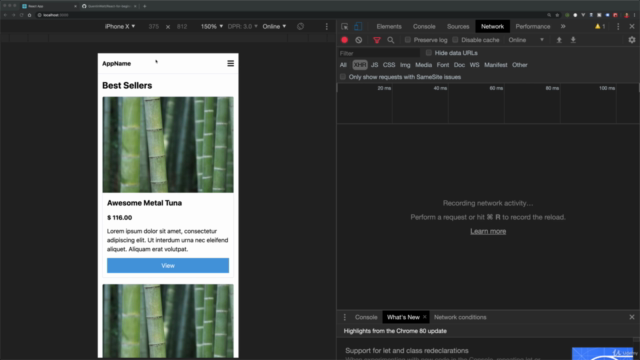Rotate device orientation icon
The width and height of the screenshot is (640, 360).
(300, 27)
